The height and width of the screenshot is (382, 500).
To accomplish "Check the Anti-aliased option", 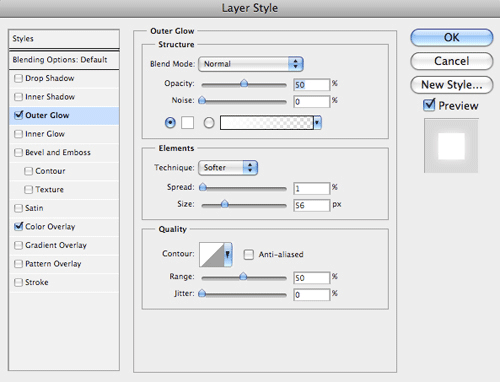I will click(248, 255).
